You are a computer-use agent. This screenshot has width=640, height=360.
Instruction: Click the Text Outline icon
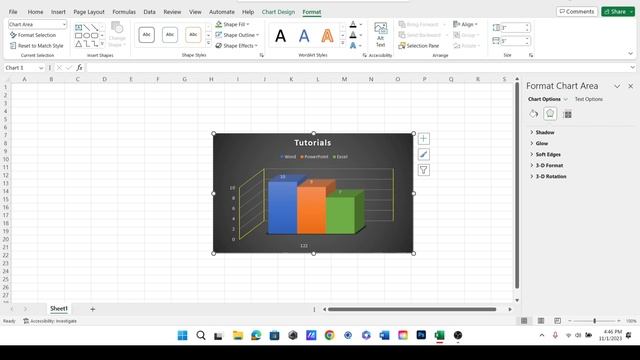coord(353,35)
